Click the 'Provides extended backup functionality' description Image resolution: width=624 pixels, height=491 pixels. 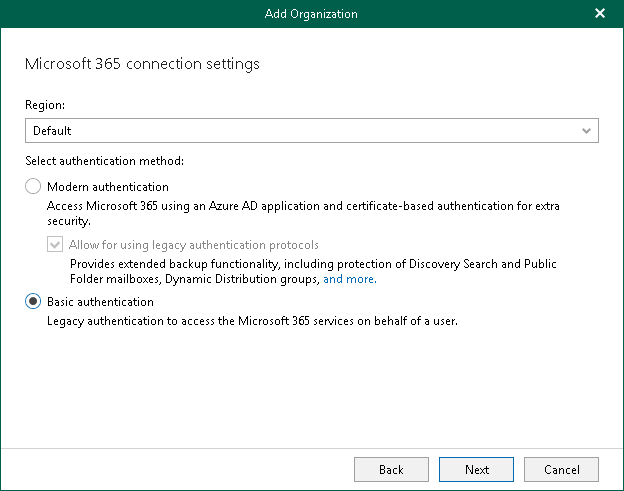(313, 271)
